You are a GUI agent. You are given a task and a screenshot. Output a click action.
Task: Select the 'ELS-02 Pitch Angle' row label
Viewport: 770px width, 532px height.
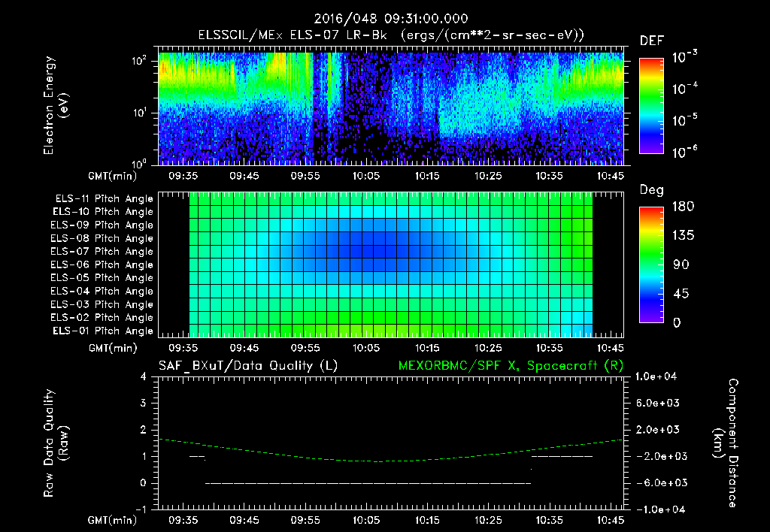coord(102,318)
